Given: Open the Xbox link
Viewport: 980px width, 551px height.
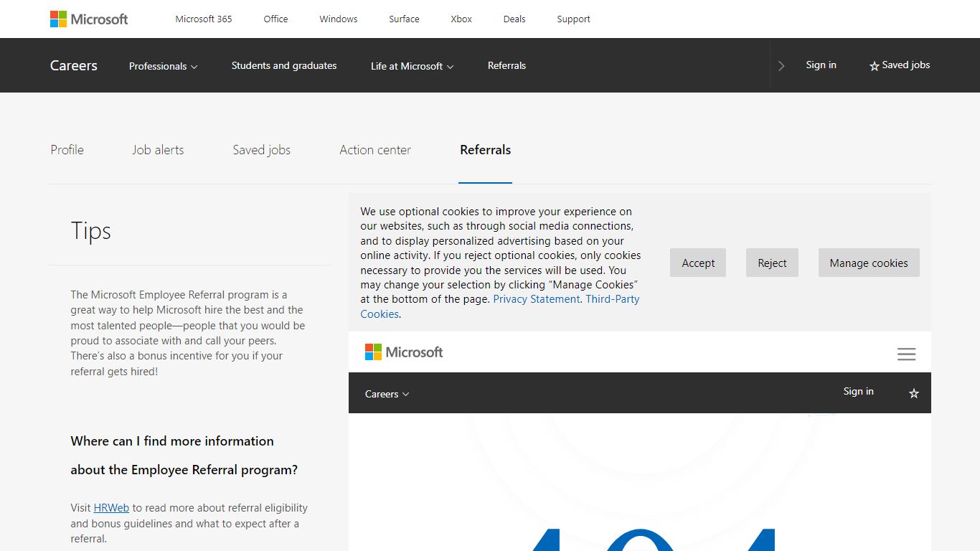Looking at the screenshot, I should (461, 19).
